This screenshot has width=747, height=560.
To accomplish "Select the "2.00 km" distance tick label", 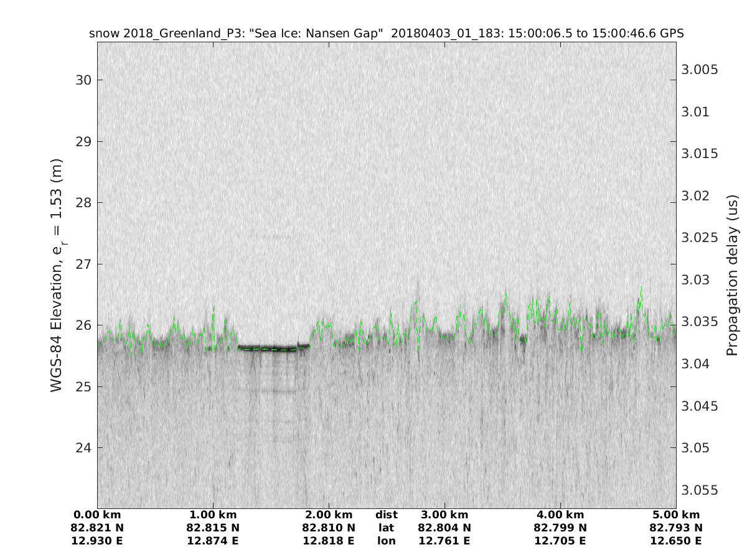I will tap(329, 515).
